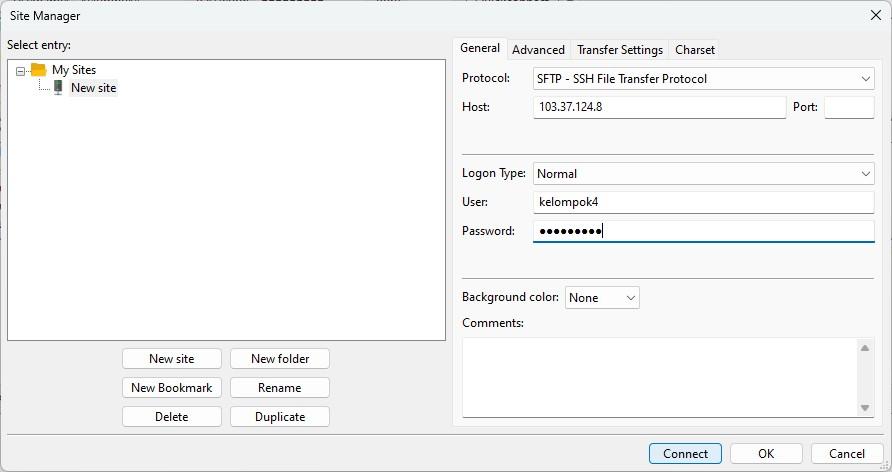The width and height of the screenshot is (892, 472).
Task: Click inside the Comments text area
Action: pyautogui.click(x=660, y=378)
